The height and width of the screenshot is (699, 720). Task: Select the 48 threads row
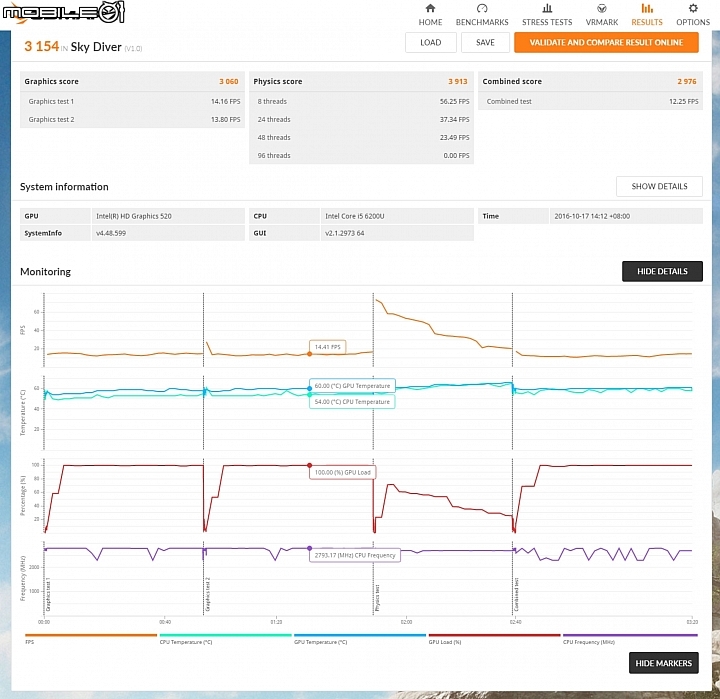click(x=361, y=137)
